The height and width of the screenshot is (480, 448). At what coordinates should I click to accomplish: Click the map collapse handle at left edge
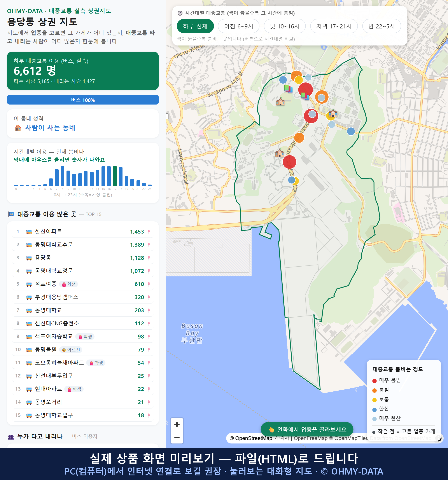[x=167, y=116]
